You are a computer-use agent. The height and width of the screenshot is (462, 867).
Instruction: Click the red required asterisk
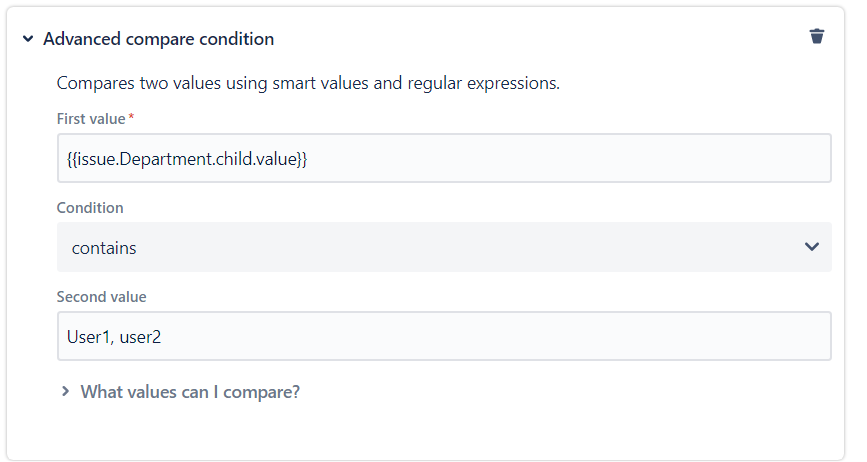[x=132, y=118]
